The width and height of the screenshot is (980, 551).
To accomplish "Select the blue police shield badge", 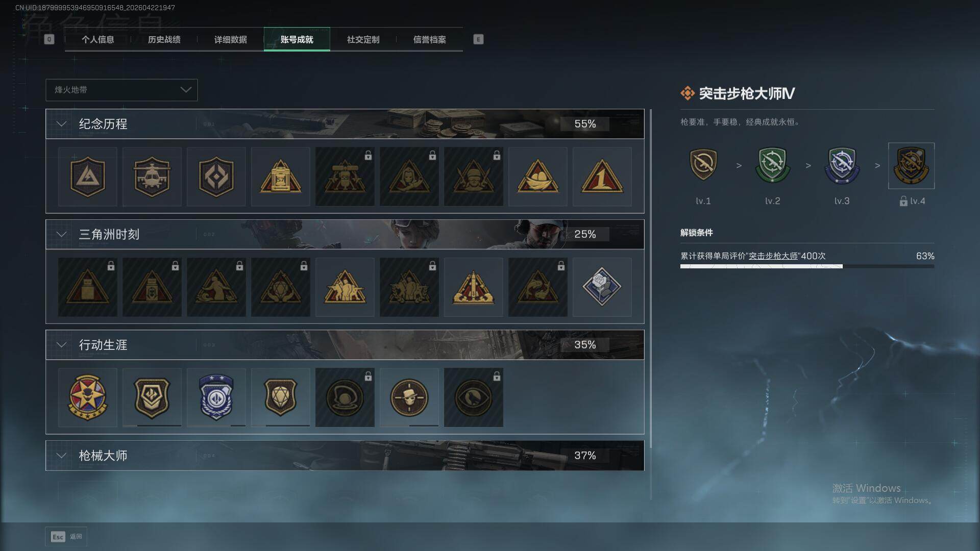I will [x=216, y=397].
